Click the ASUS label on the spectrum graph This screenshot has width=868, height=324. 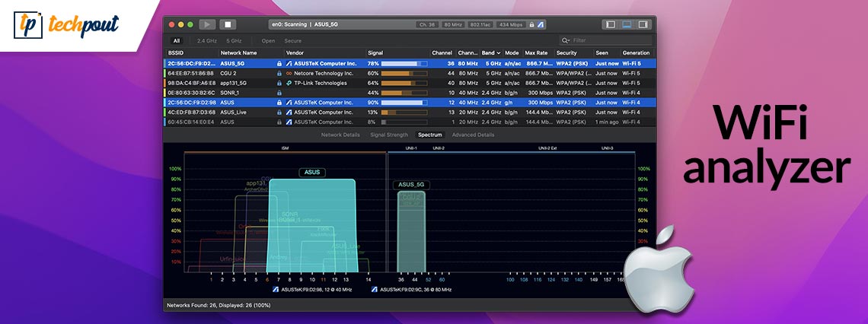(312, 173)
